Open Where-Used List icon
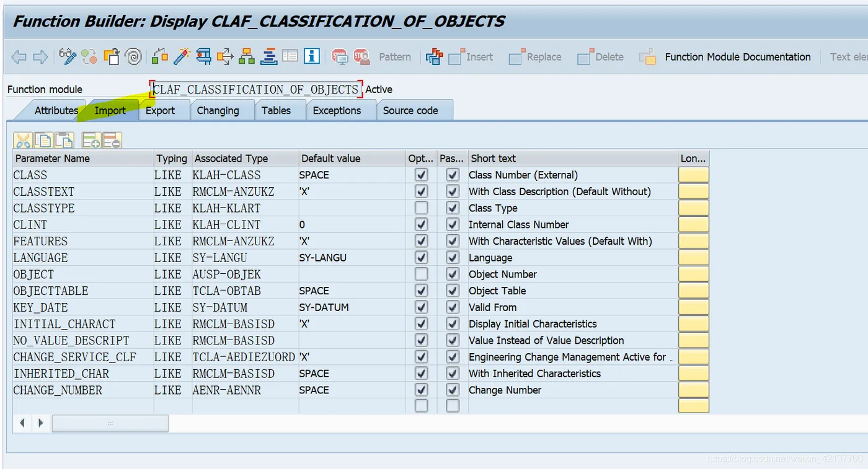Screen dimensions: 868x469 coord(225,57)
